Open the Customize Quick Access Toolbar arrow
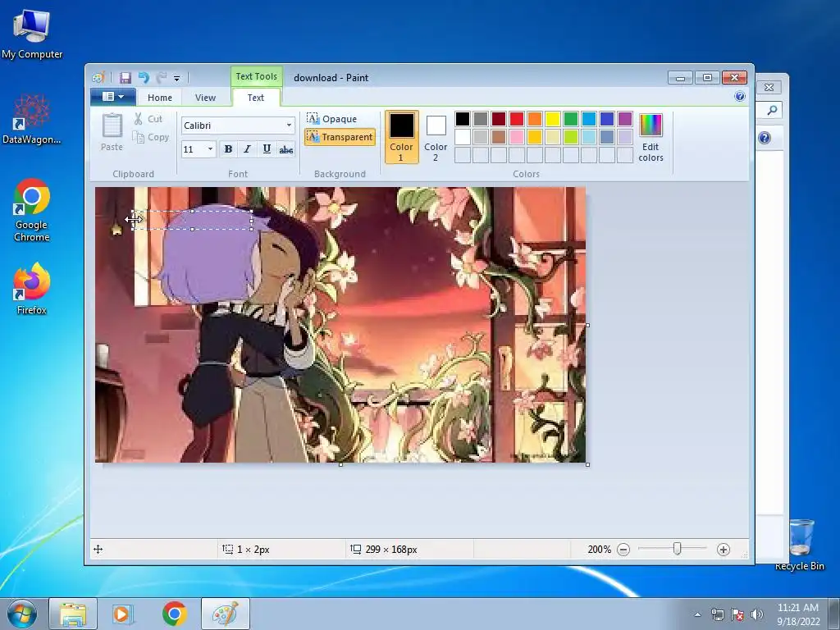The width and height of the screenshot is (840, 630). click(x=177, y=78)
